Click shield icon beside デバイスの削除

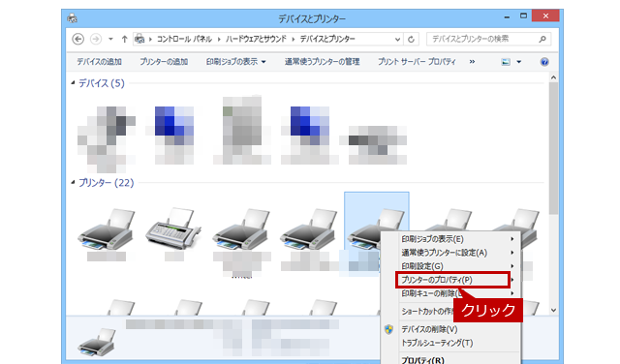[389, 329]
